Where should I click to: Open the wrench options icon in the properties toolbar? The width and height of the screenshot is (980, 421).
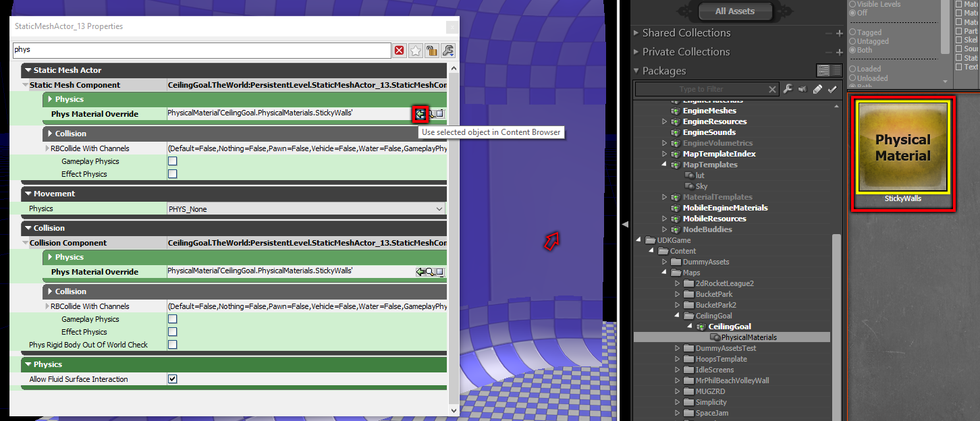coord(447,50)
